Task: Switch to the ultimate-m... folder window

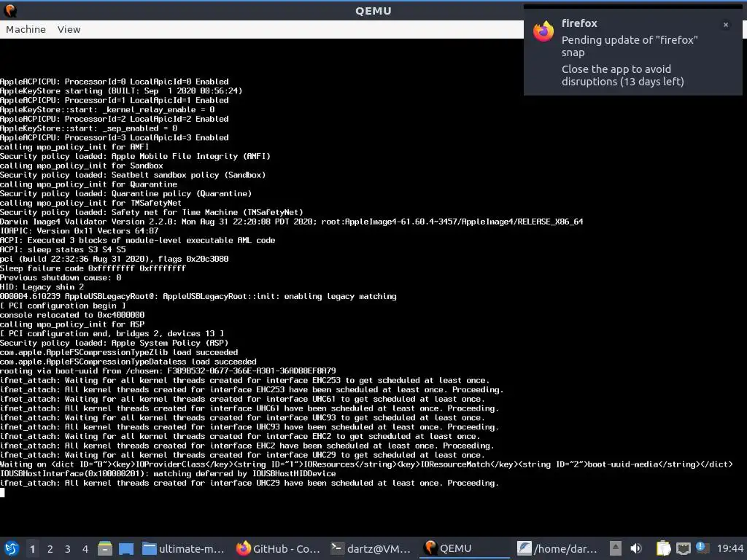Action: (183, 548)
